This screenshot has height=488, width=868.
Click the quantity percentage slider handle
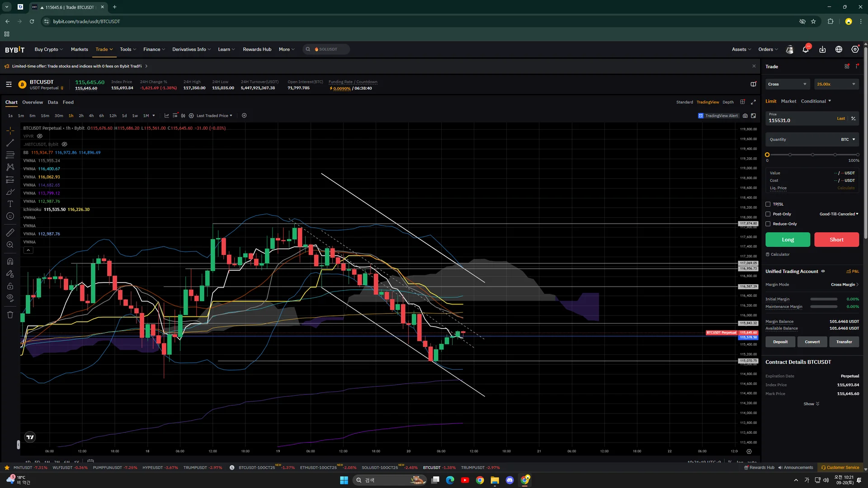click(767, 155)
